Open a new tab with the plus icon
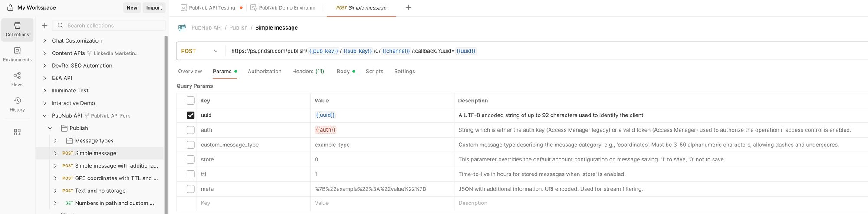 click(x=408, y=7)
